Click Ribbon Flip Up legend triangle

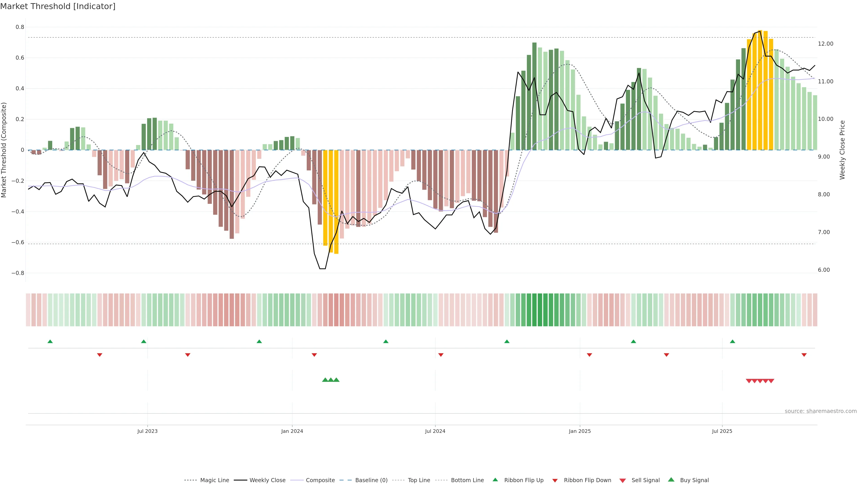coord(495,480)
